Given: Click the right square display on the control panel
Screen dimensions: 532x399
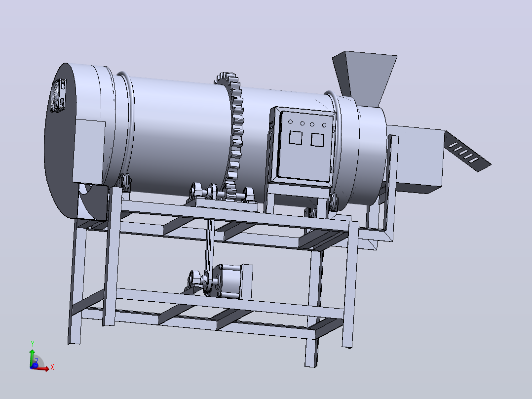Looking at the screenshot, I should 318,140.
